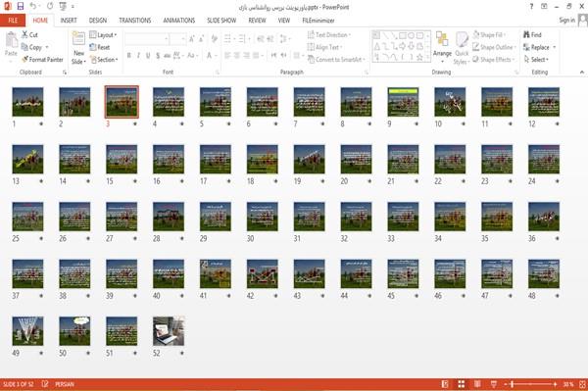Toggle text shadow formatting

pyautogui.click(x=158, y=56)
